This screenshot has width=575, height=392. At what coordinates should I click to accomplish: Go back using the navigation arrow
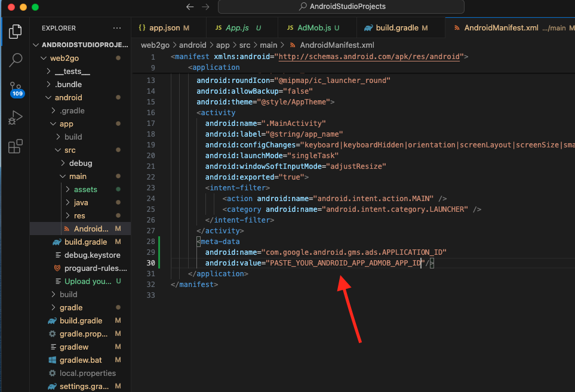(x=190, y=7)
